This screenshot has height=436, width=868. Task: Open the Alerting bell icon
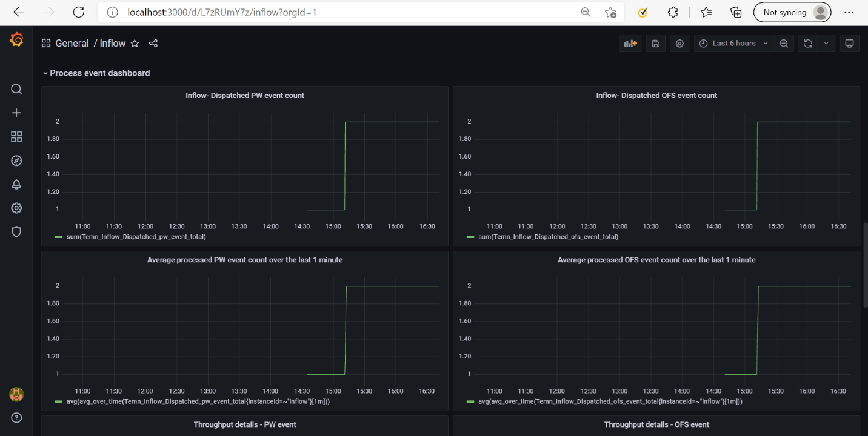(x=16, y=185)
